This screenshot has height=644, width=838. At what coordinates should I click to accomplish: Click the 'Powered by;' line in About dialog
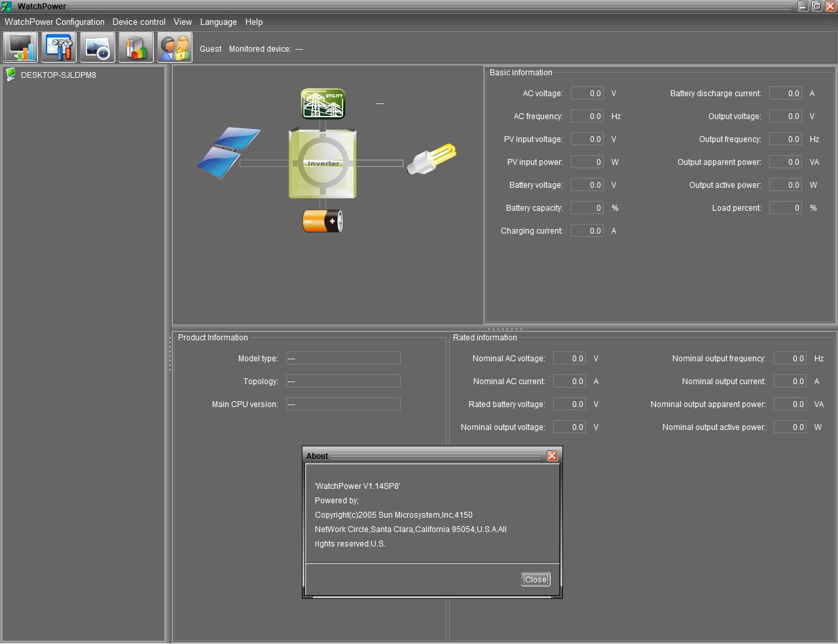click(x=337, y=501)
